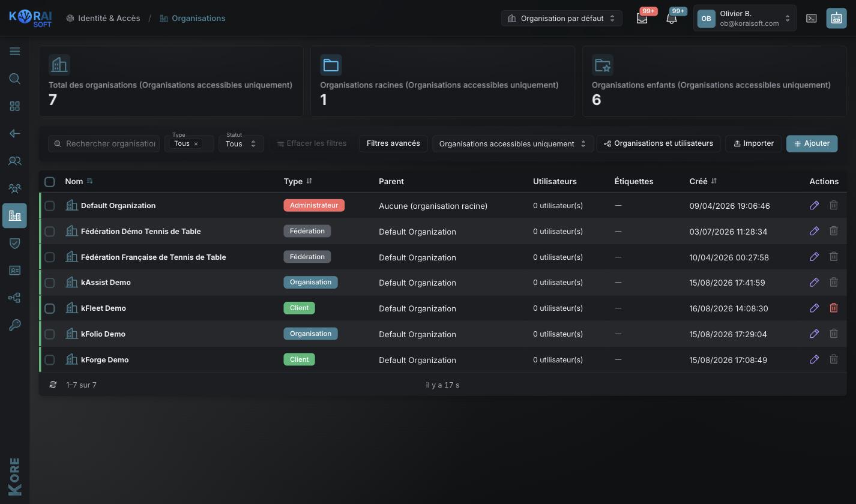Viewport: 856px width, 504px height.
Task: Sort the table by Type column
Action: tap(298, 181)
